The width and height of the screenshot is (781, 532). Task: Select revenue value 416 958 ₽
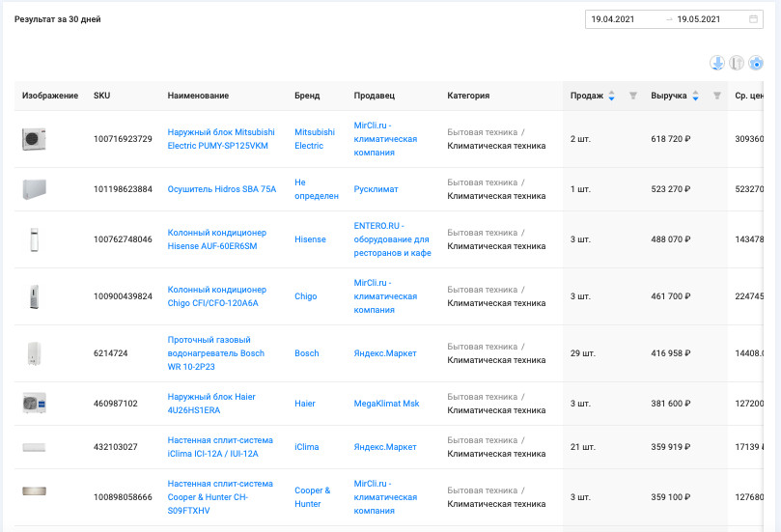[670, 353]
